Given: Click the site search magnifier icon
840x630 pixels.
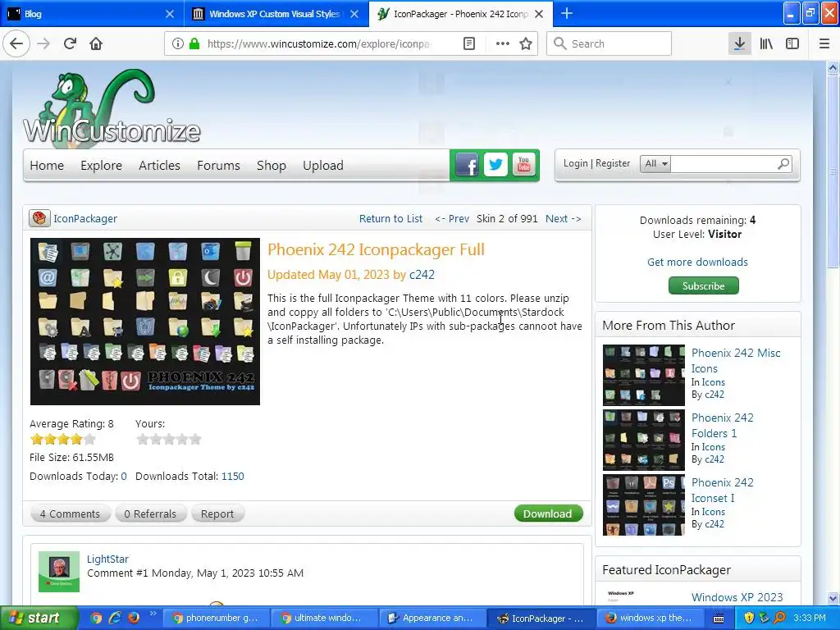Looking at the screenshot, I should point(783,163).
